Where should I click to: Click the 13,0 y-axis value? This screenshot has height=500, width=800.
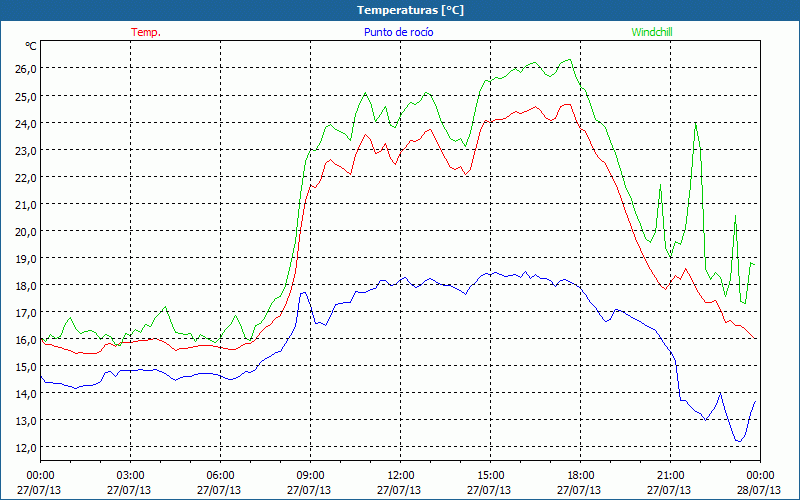[26, 420]
